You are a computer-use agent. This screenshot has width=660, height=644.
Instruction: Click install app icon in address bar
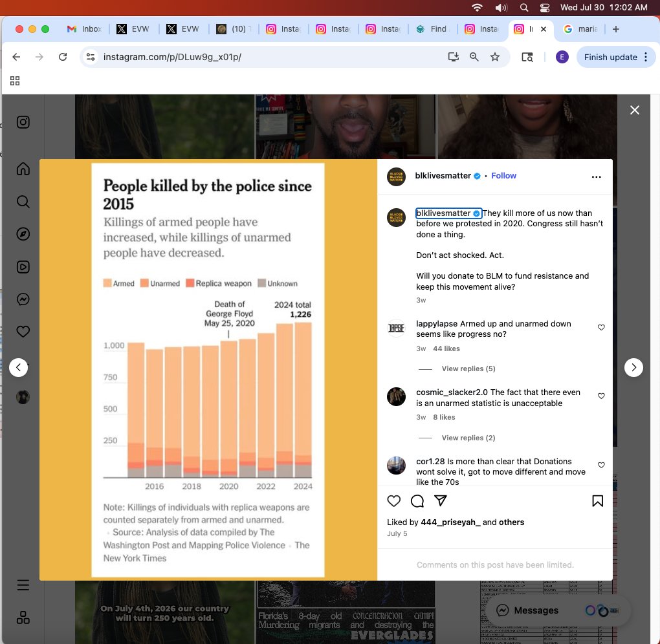(x=453, y=57)
